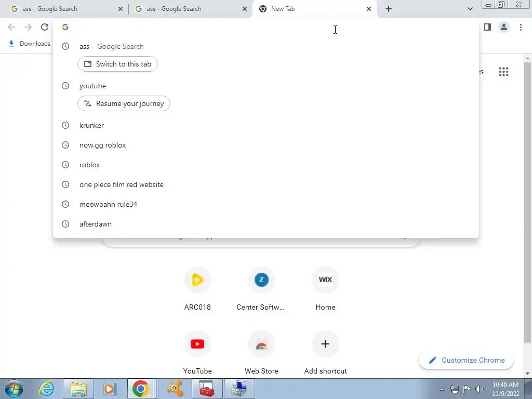Viewport: 532px width, 399px height.
Task: Pick the krunker suggestion
Action: pos(266,125)
